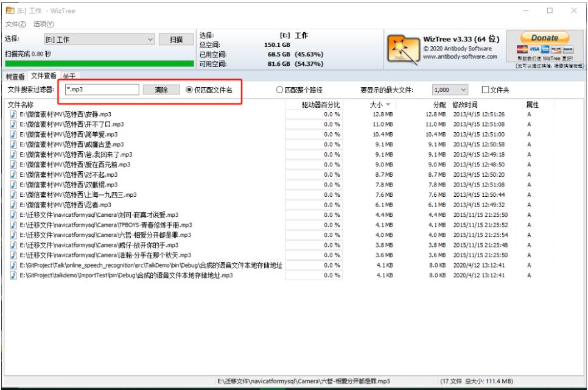Click the 扫描完成 0.80 秒 status text
Screen dimensions: 588x390
28,54
